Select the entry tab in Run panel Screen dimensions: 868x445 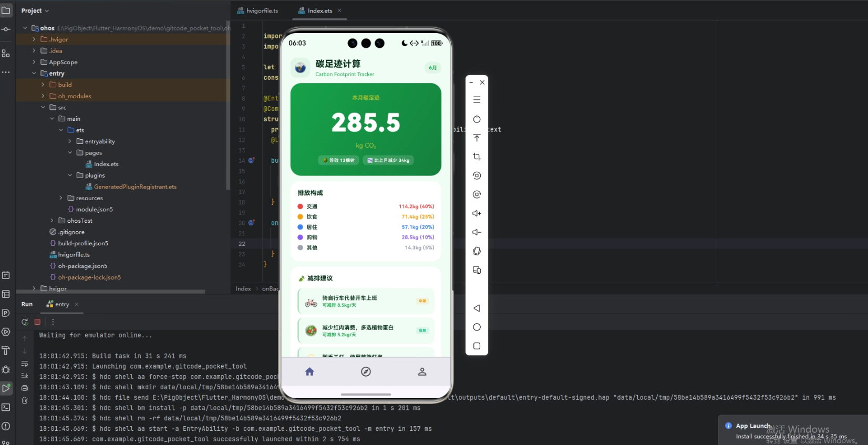point(58,304)
